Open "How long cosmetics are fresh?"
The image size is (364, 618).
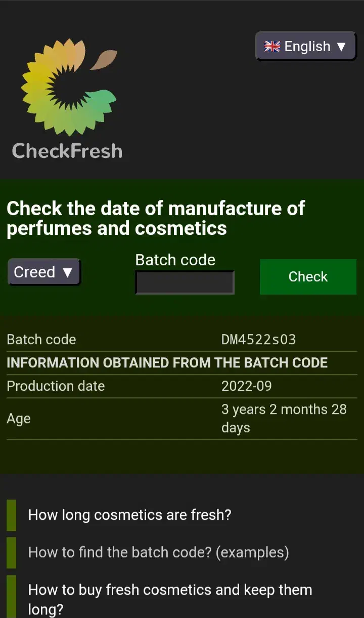click(129, 515)
